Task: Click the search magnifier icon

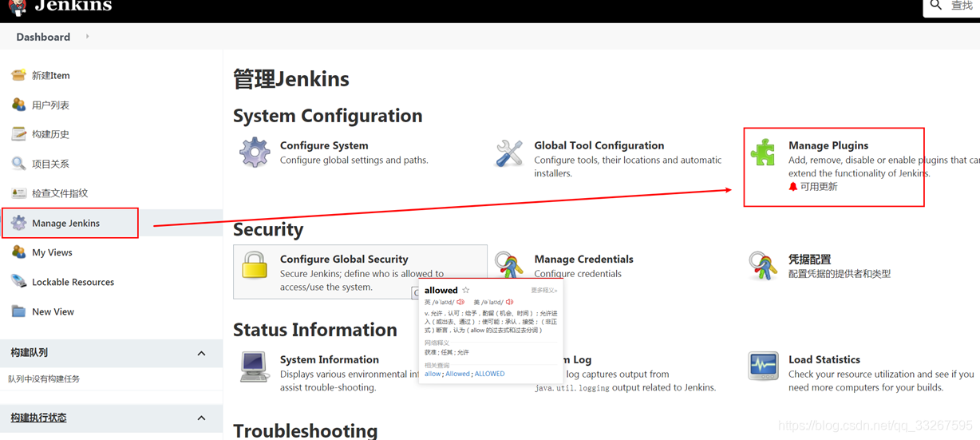Action: (x=936, y=6)
